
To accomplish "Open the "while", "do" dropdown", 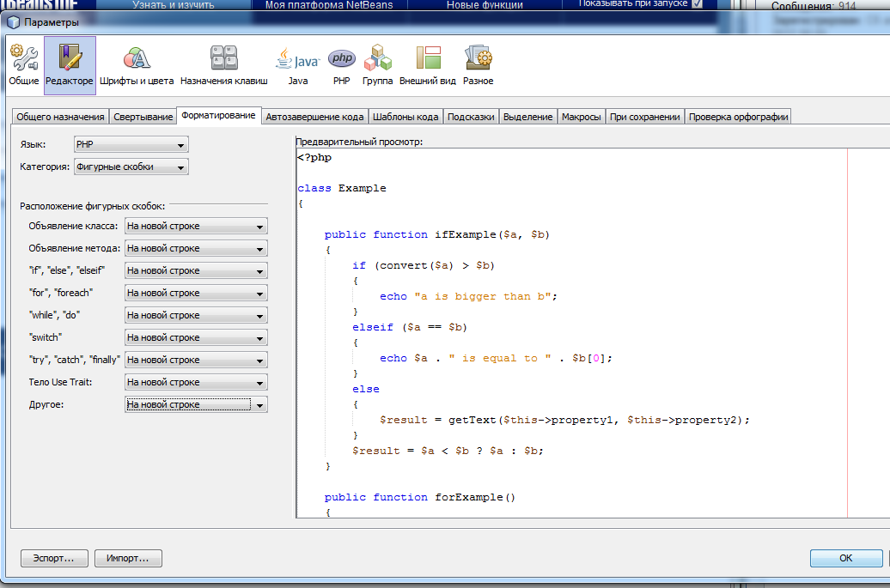I will (x=196, y=315).
